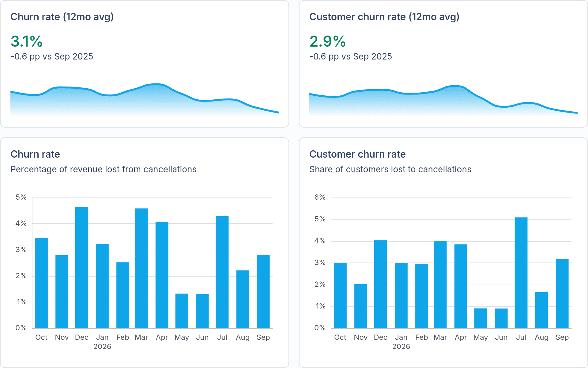The height and width of the screenshot is (368, 588).
Task: Click the Jul bar in Customer churn rate chart
Action: [521, 273]
